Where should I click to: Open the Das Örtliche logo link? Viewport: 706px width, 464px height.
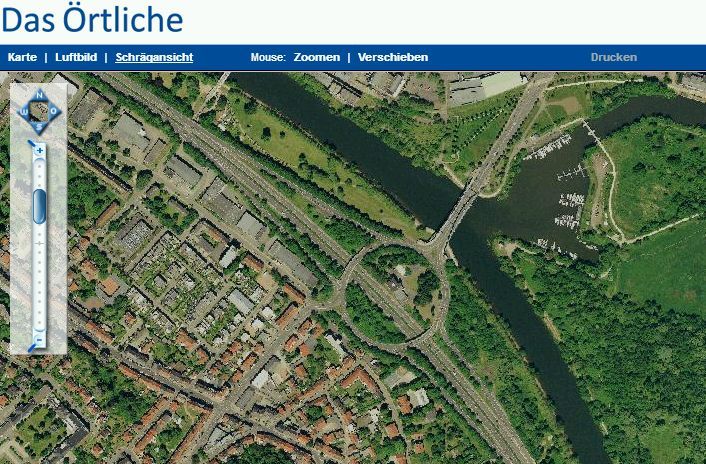tap(92, 20)
